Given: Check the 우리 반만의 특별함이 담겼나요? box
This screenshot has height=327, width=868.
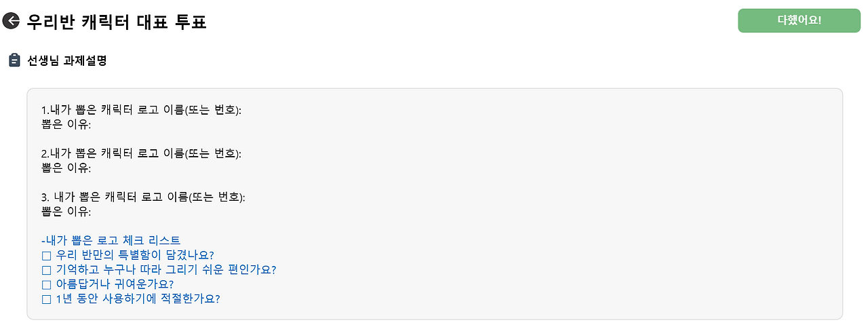Looking at the screenshot, I should (x=47, y=255).
